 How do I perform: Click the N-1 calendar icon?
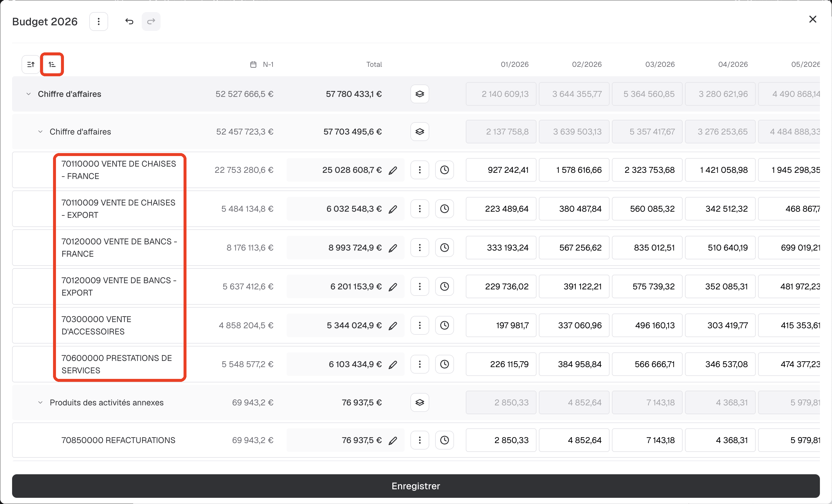click(253, 64)
